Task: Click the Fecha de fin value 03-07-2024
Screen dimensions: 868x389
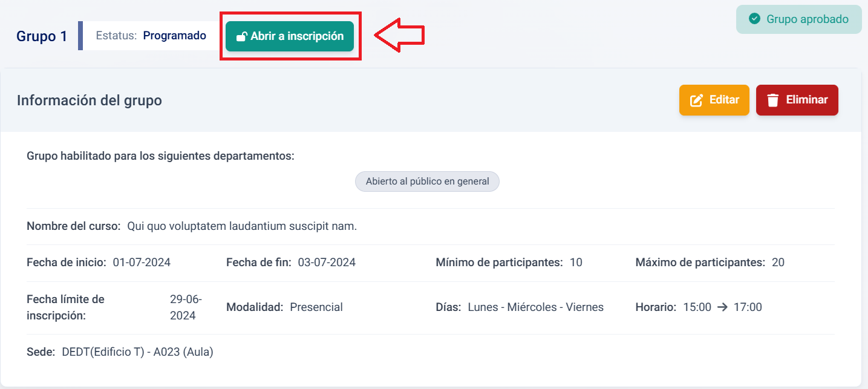Action: pos(327,263)
